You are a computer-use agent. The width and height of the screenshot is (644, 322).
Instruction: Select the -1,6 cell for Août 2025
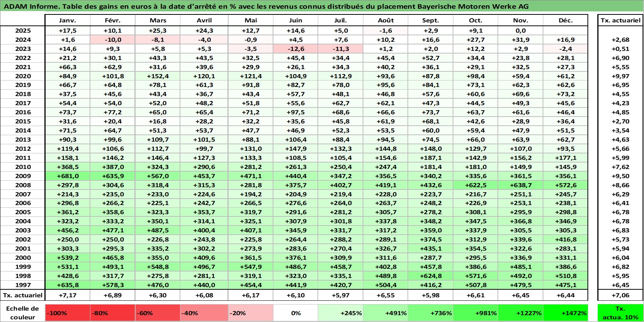click(x=386, y=31)
